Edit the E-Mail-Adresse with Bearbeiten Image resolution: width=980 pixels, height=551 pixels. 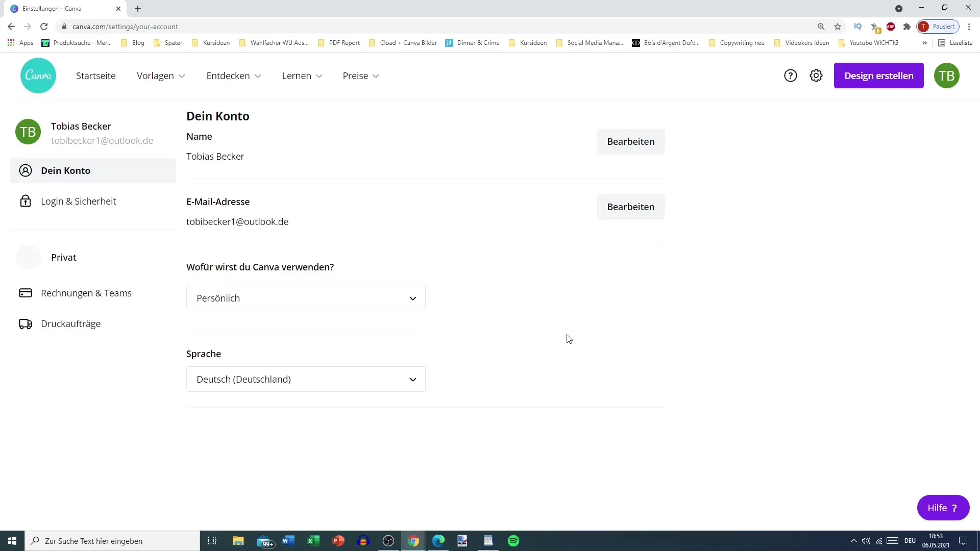point(630,207)
